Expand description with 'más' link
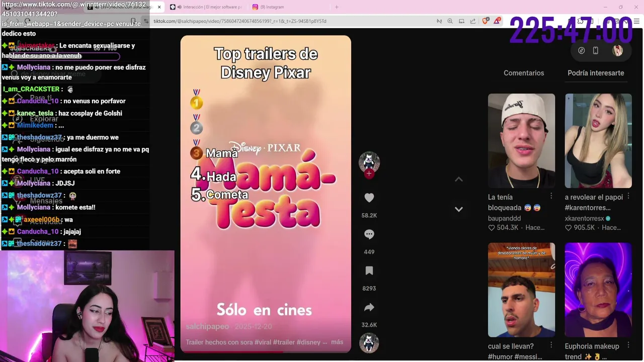 [337, 342]
